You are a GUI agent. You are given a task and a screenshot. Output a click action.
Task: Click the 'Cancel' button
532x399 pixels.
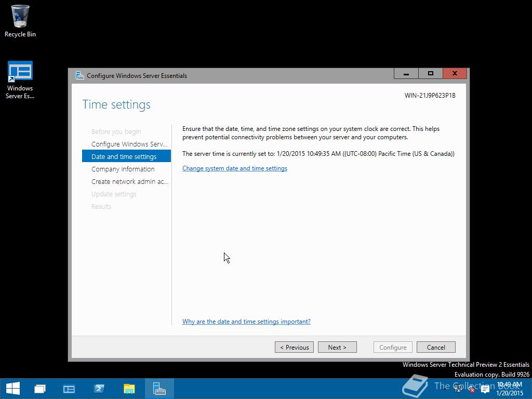pos(436,347)
